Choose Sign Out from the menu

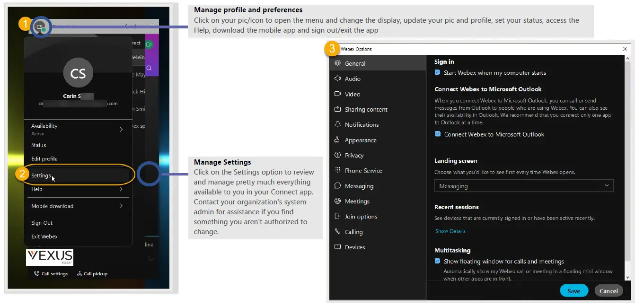click(x=43, y=222)
